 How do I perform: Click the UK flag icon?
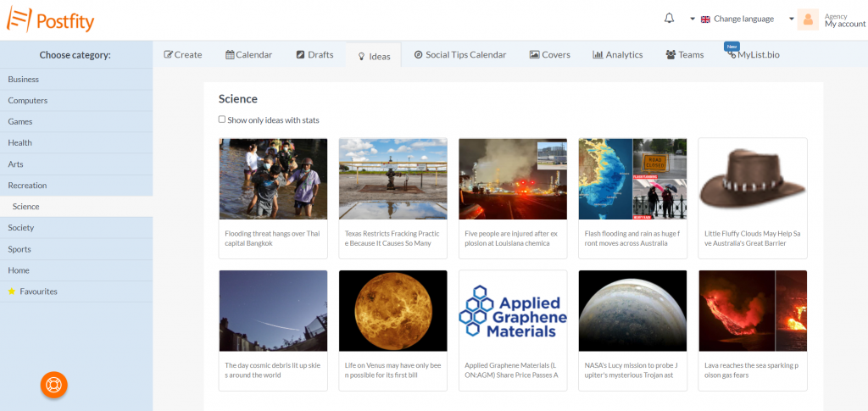pos(705,19)
